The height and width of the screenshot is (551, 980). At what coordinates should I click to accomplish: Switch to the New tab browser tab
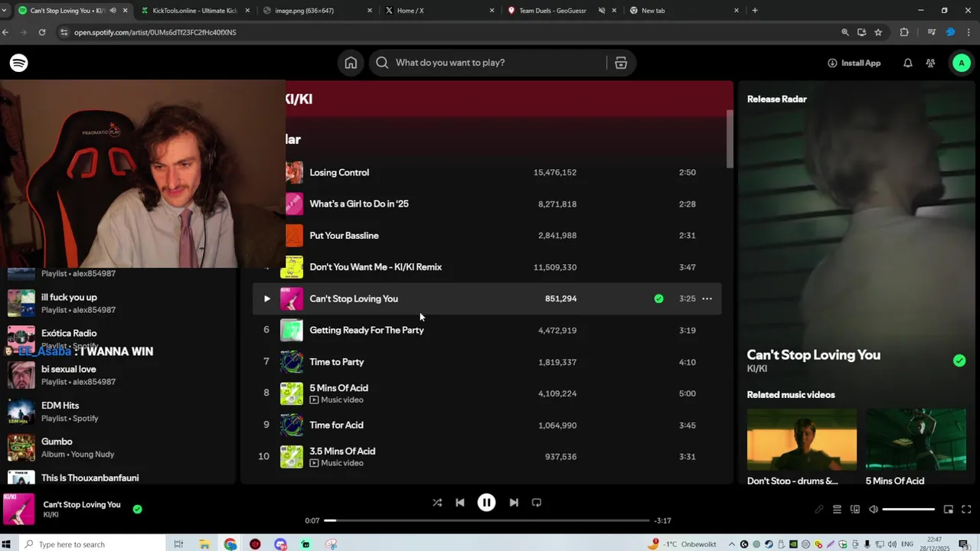coord(684,11)
